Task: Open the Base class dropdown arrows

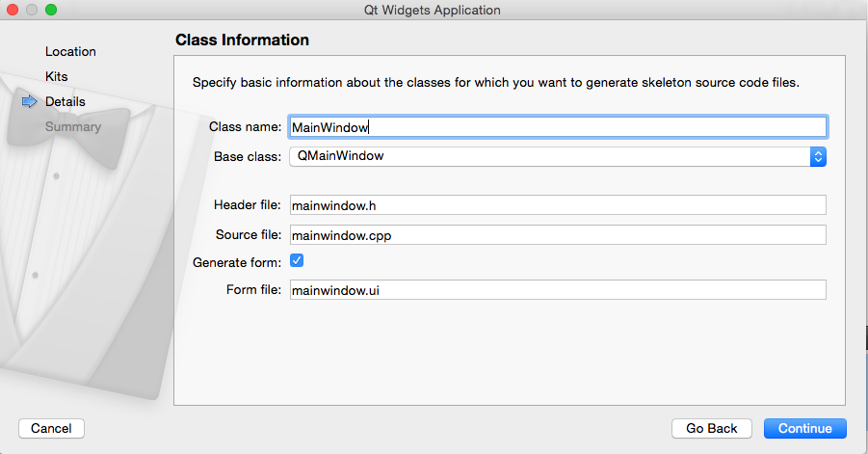Action: click(818, 157)
